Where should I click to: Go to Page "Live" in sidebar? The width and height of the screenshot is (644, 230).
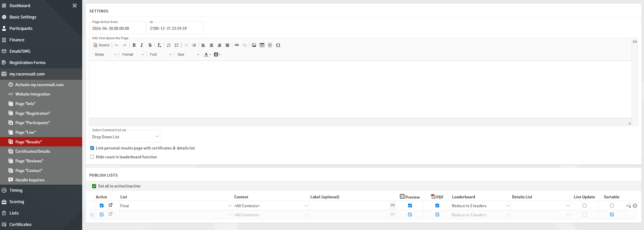click(26, 132)
